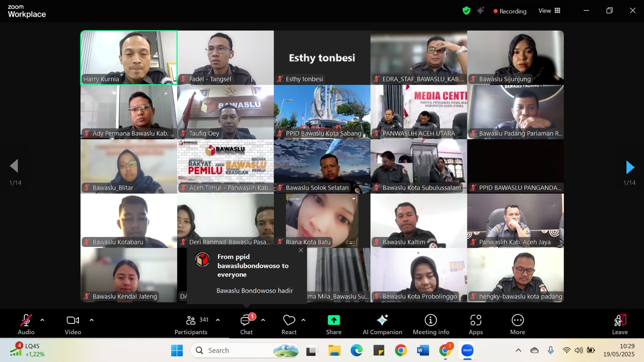Viewport: 644px width, 362px height.
Task: Open the Participants panel
Action: (x=191, y=324)
